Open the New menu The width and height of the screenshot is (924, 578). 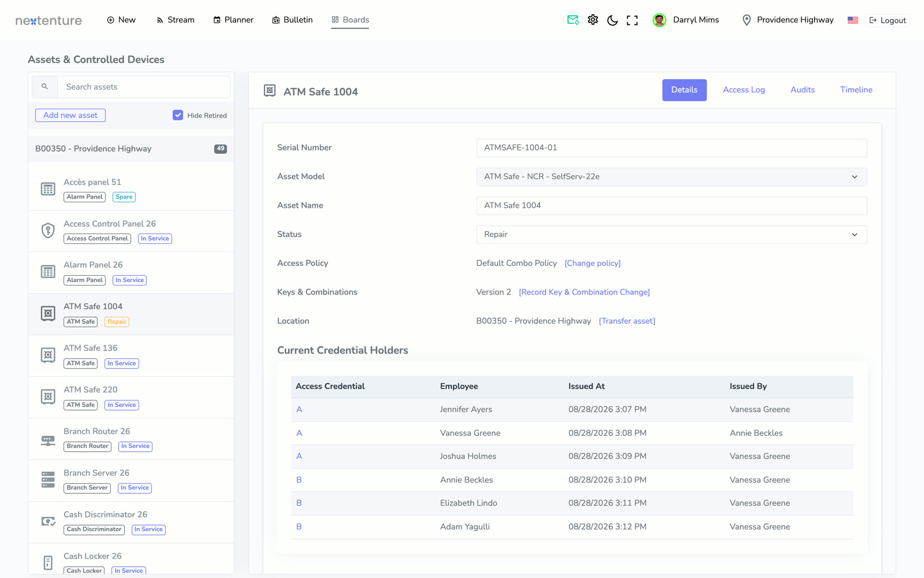tap(121, 20)
